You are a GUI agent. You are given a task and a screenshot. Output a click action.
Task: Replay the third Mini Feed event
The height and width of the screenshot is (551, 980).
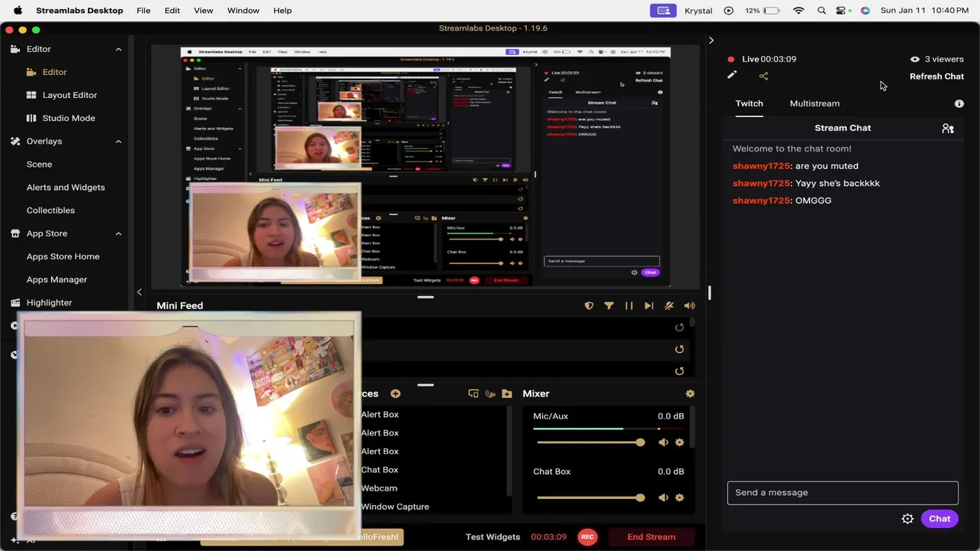tap(679, 371)
